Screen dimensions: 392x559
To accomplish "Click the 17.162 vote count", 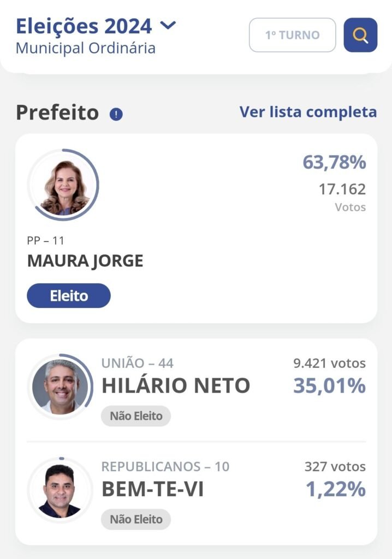I will pyautogui.click(x=342, y=189).
